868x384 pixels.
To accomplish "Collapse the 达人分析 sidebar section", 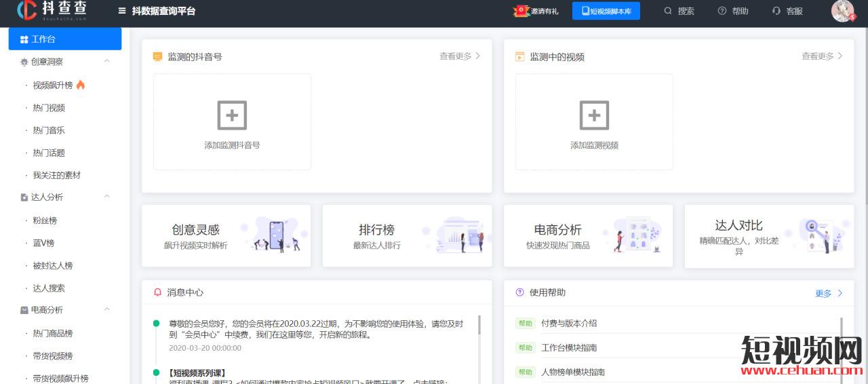I will [x=106, y=197].
